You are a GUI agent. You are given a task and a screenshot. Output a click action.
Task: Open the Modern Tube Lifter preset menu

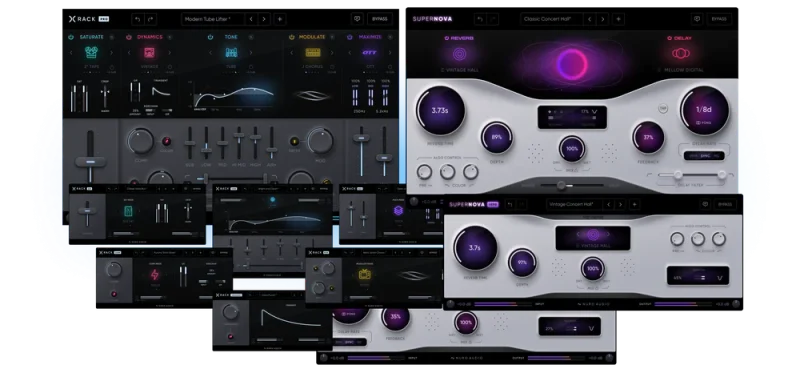click(212, 19)
